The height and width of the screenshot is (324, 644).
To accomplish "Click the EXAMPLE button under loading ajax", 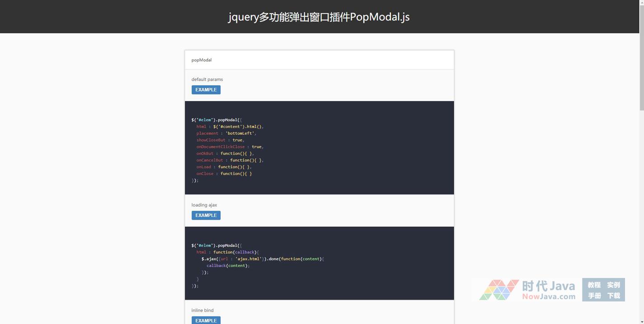I will (x=206, y=215).
